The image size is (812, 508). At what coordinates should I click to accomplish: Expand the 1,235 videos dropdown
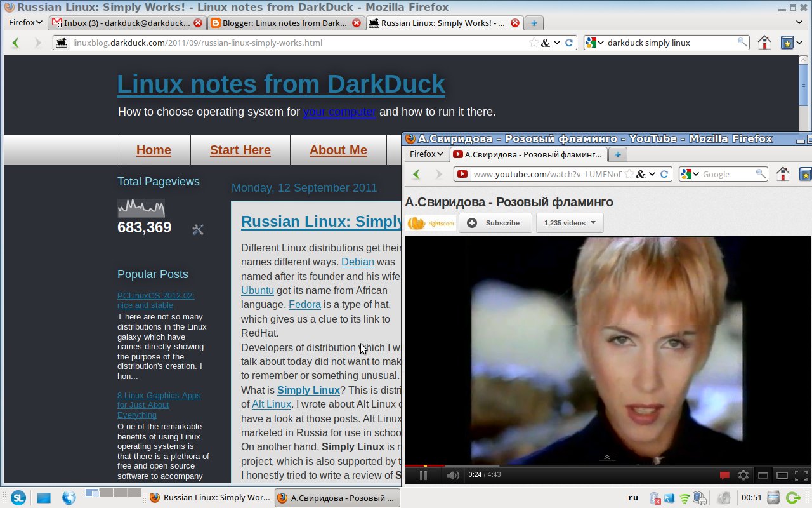[569, 223]
